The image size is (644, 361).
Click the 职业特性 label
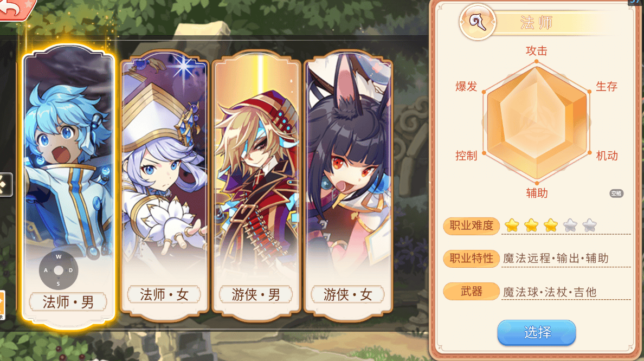(472, 259)
